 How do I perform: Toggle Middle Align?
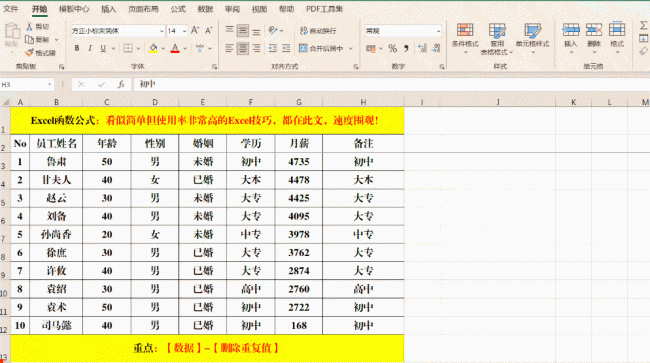point(243,30)
